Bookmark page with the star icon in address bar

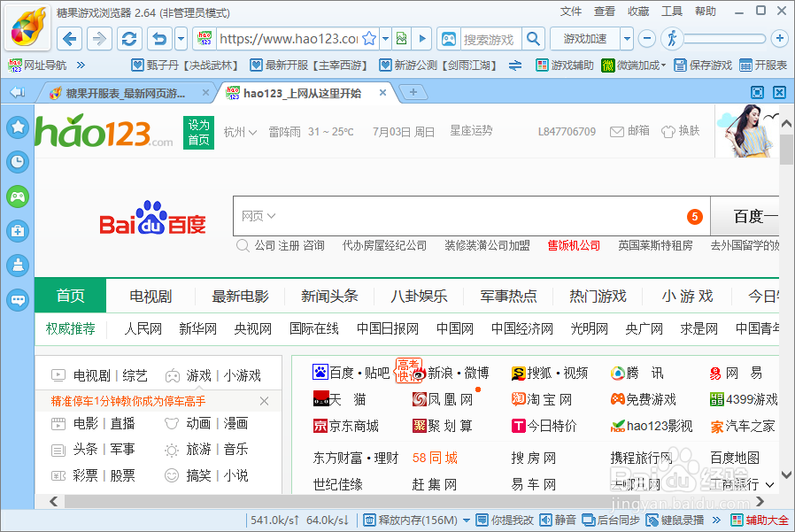pyautogui.click(x=370, y=39)
